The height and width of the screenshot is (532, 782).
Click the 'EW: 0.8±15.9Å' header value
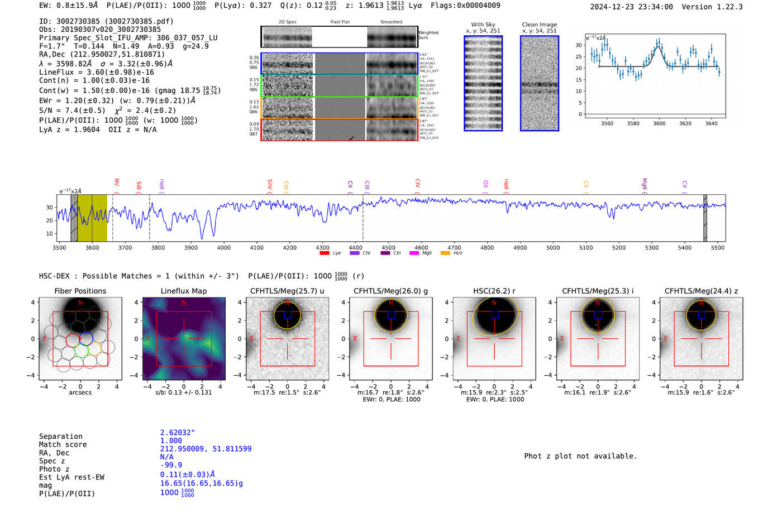pyautogui.click(x=68, y=5)
